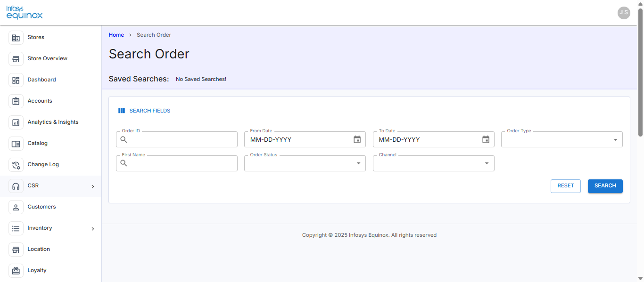Open the JS user avatar
Screen dimensions: 644x282
coord(624,13)
